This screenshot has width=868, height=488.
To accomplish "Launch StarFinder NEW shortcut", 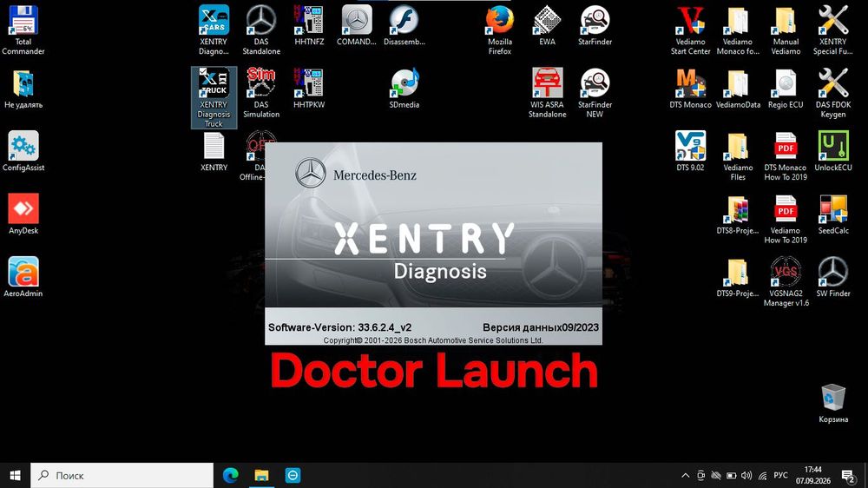I will pyautogui.click(x=595, y=93).
